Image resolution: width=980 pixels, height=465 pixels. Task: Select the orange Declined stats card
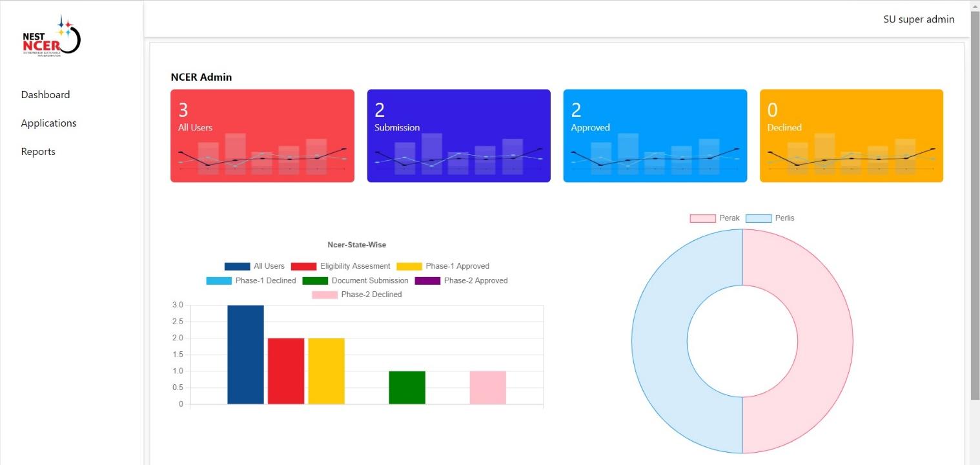(x=851, y=136)
